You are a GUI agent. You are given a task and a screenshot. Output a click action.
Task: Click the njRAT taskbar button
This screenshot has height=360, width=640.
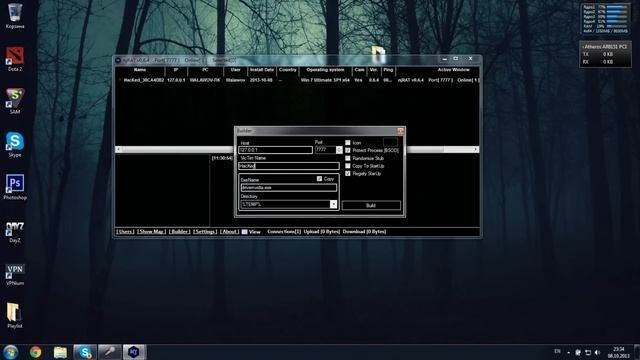(x=134, y=352)
